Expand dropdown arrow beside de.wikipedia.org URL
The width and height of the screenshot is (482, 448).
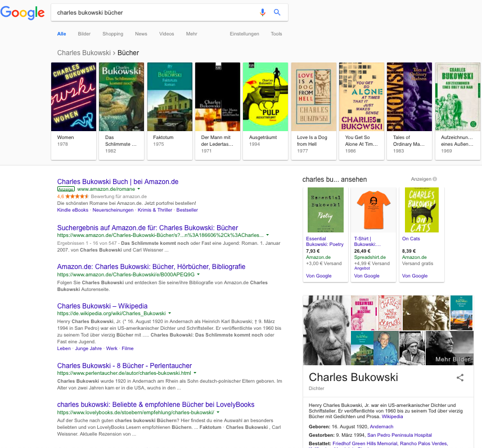(169, 313)
